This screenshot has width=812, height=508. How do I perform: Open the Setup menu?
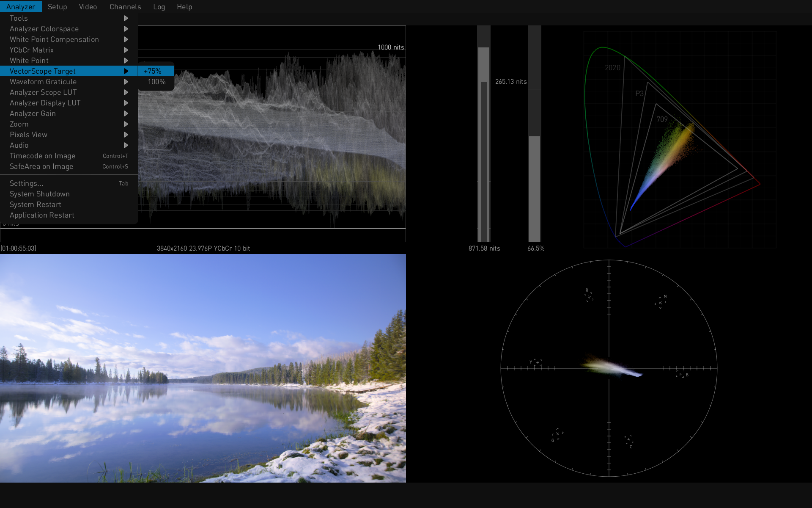[x=57, y=7]
